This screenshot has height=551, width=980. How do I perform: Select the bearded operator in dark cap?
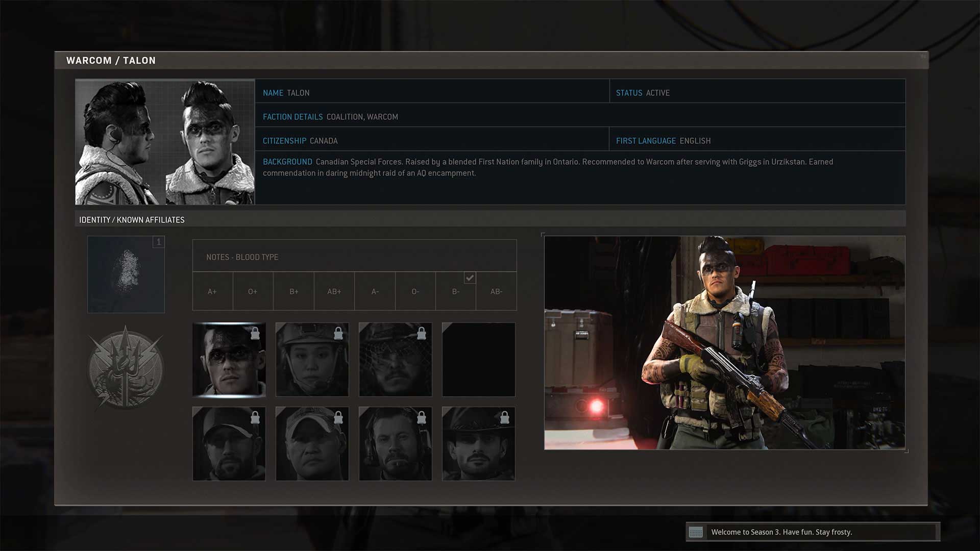pos(229,444)
